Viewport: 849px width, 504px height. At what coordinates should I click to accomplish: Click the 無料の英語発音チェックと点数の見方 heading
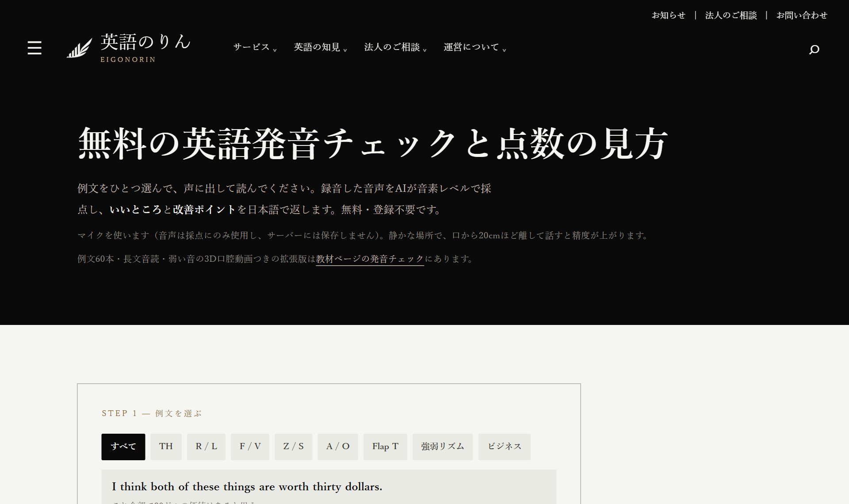click(372, 143)
